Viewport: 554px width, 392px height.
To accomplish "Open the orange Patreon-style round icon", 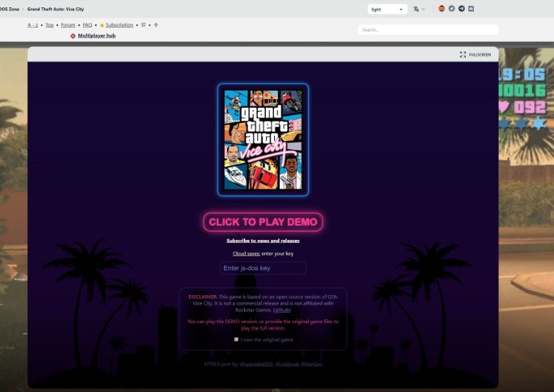I will click(x=442, y=9).
